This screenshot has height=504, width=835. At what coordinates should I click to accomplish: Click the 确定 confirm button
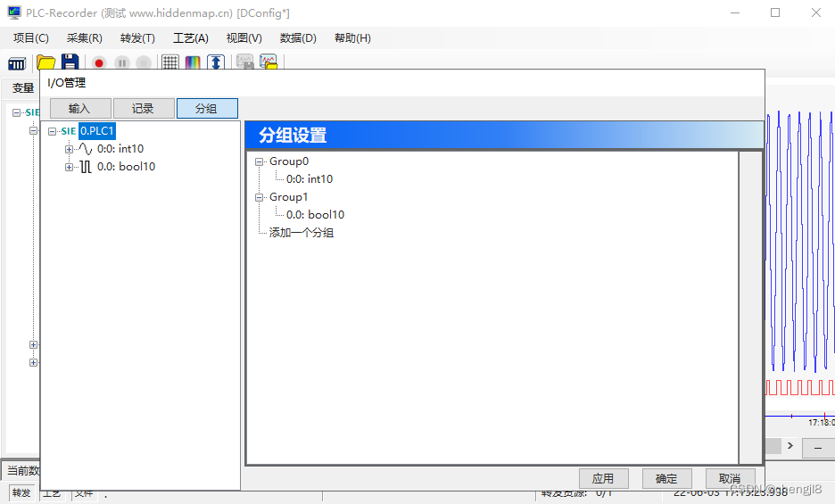(x=667, y=478)
